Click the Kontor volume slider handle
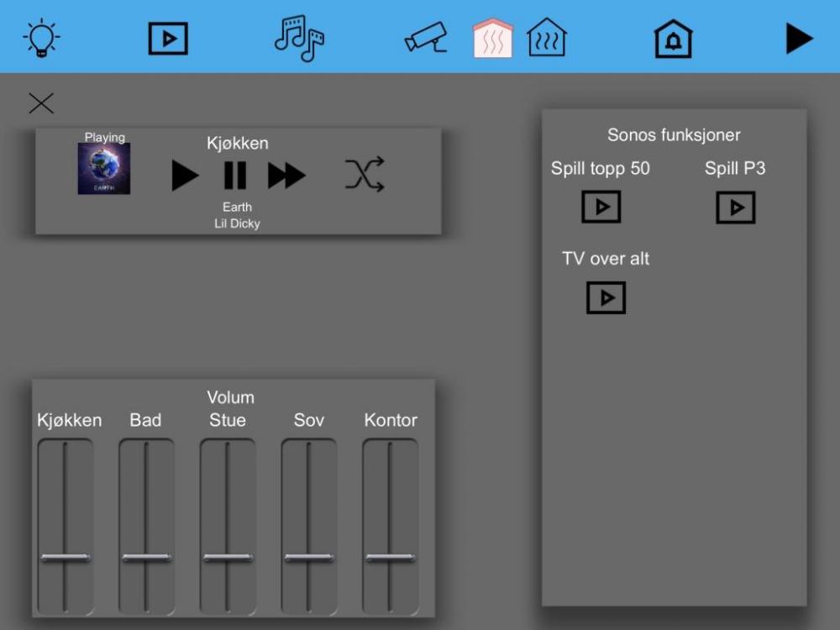This screenshot has height=630, width=840. (391, 558)
